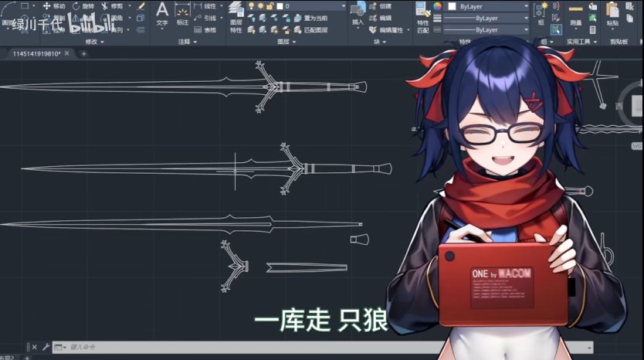Open the lineweight ByLayer dropdown

click(x=486, y=18)
